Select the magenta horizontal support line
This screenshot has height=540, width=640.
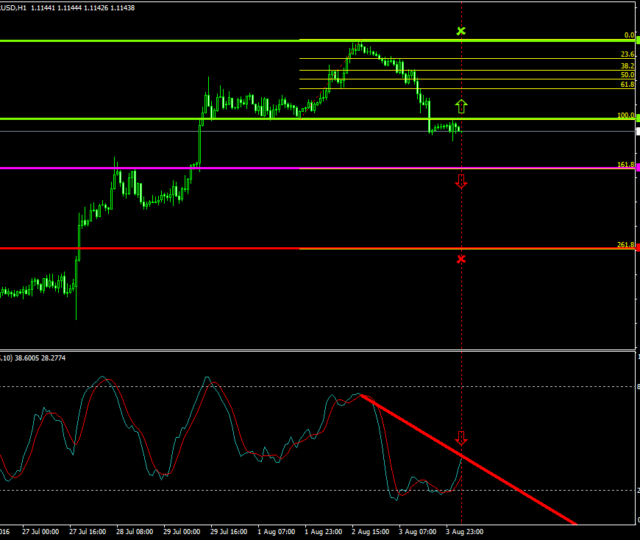coord(150,168)
